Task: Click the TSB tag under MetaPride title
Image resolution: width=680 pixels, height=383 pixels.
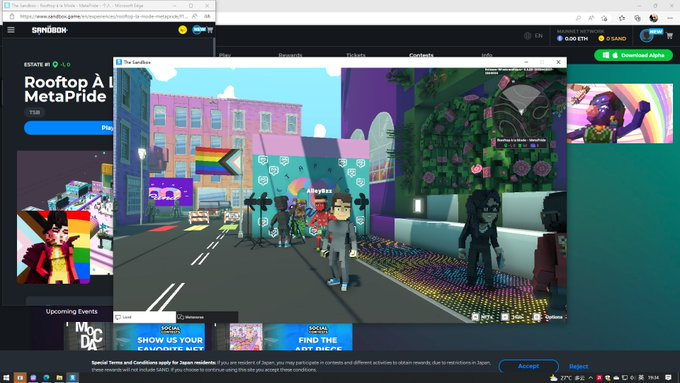Action: point(34,112)
